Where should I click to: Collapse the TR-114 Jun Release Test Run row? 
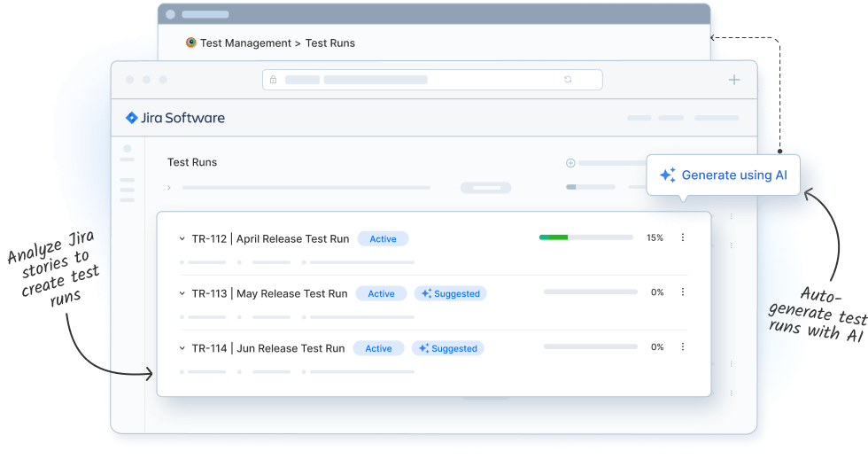(x=182, y=348)
